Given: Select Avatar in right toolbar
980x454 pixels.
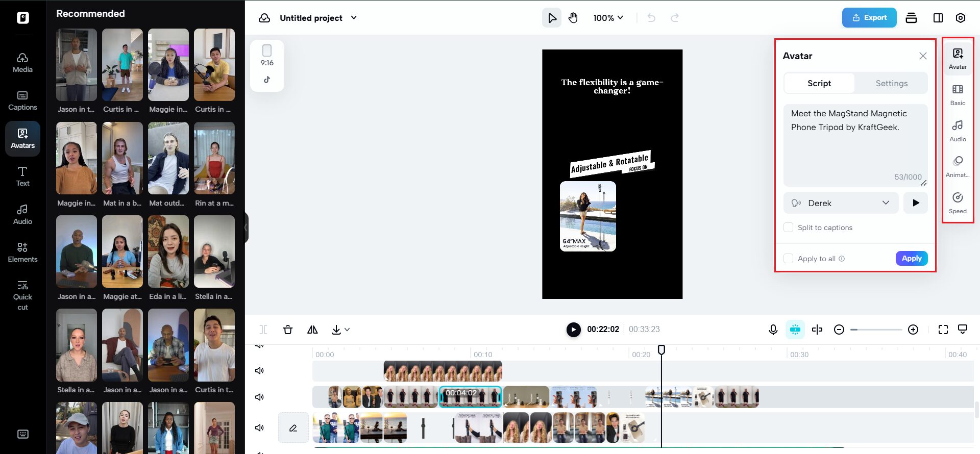Looking at the screenshot, I should (958, 59).
